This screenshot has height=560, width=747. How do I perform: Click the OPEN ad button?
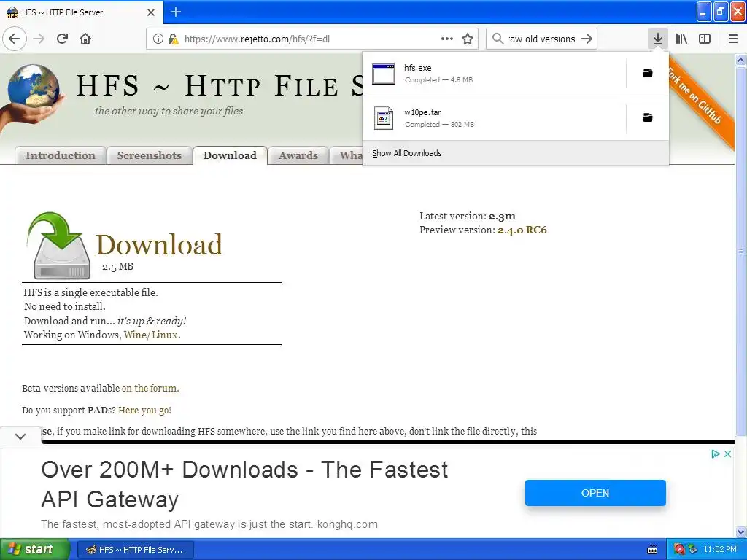click(595, 493)
